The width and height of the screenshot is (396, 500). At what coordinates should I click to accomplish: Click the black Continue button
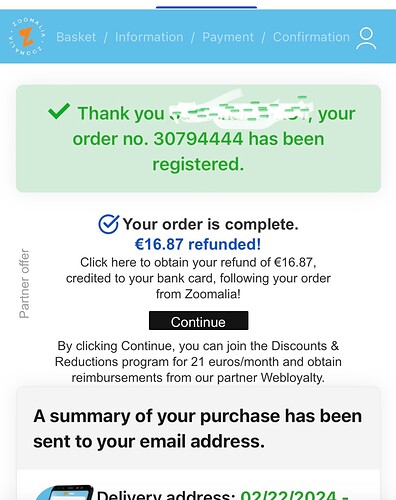198,321
